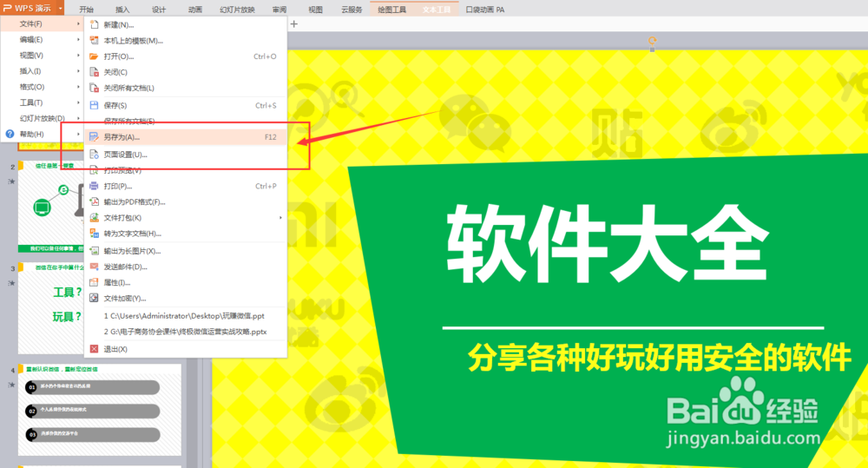Expand the 幻灯片放映(D) submenu
The width and height of the screenshot is (868, 468).
pos(78,118)
